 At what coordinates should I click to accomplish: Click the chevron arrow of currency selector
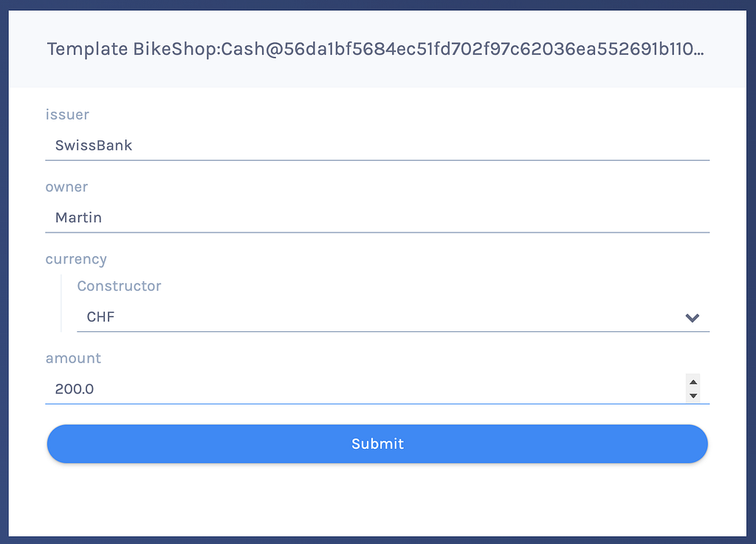(693, 317)
